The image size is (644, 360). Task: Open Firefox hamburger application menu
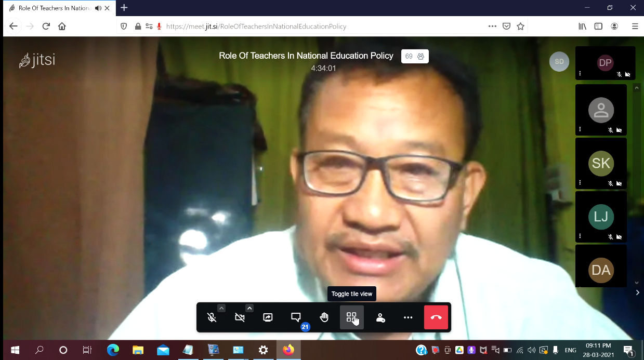point(635,26)
